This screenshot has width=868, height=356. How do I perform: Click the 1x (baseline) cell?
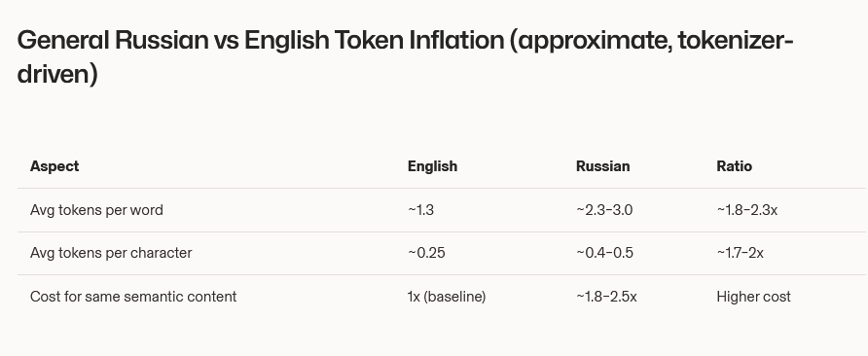[x=447, y=297]
